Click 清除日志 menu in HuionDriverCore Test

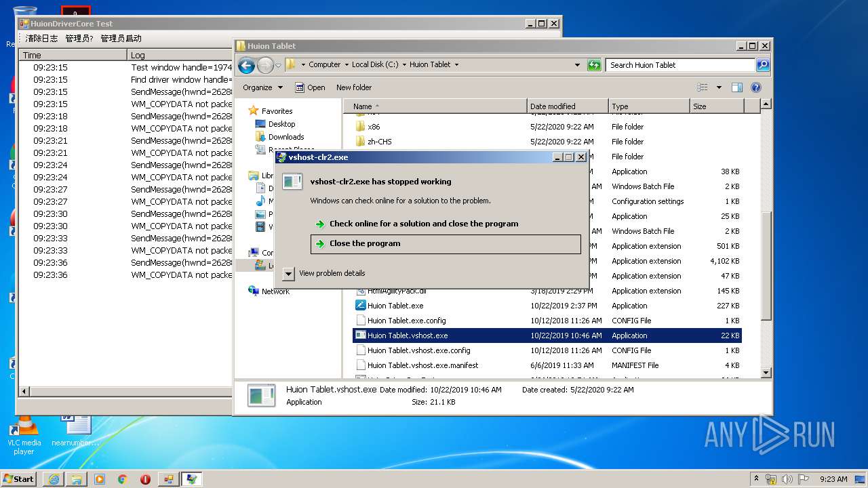[41, 39]
